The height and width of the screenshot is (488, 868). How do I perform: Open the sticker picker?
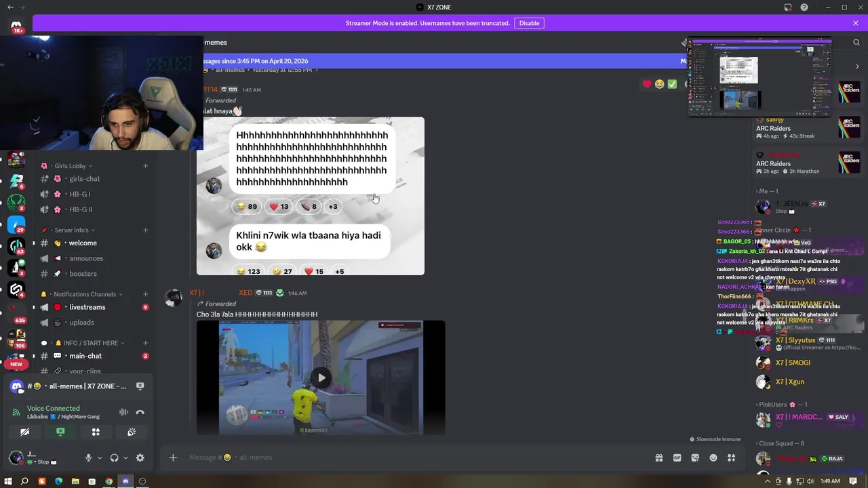(695, 457)
